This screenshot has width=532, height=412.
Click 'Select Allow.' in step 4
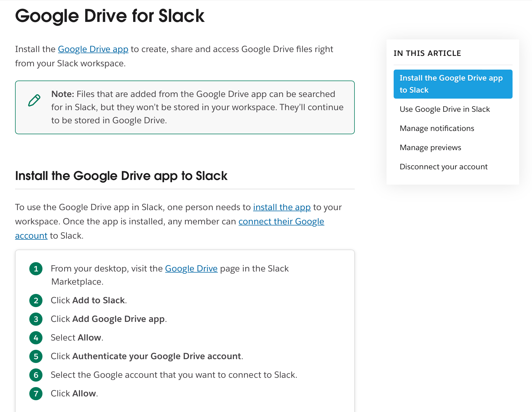click(77, 337)
